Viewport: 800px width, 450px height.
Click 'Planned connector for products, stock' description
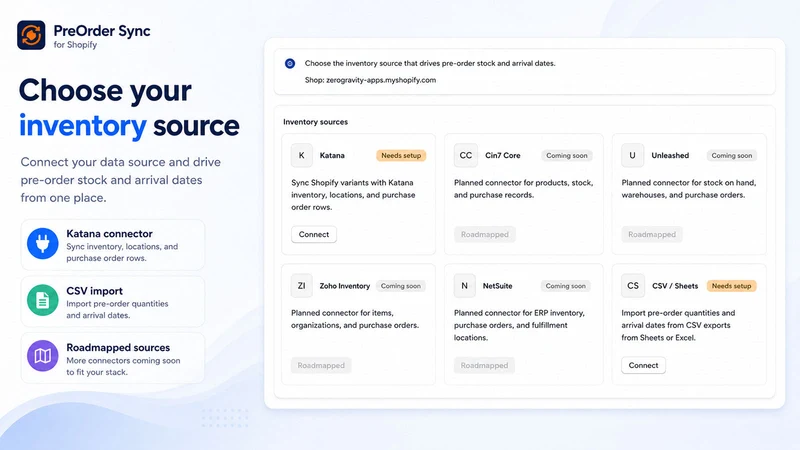pos(523,189)
